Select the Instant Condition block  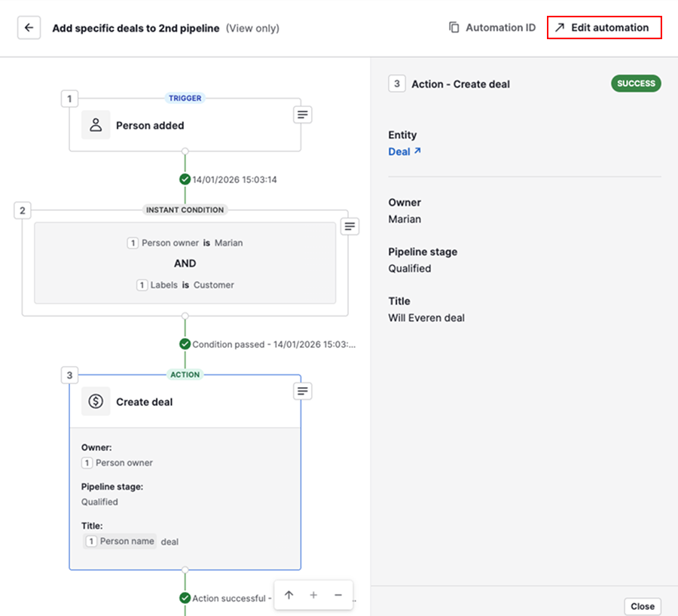pyautogui.click(x=185, y=263)
